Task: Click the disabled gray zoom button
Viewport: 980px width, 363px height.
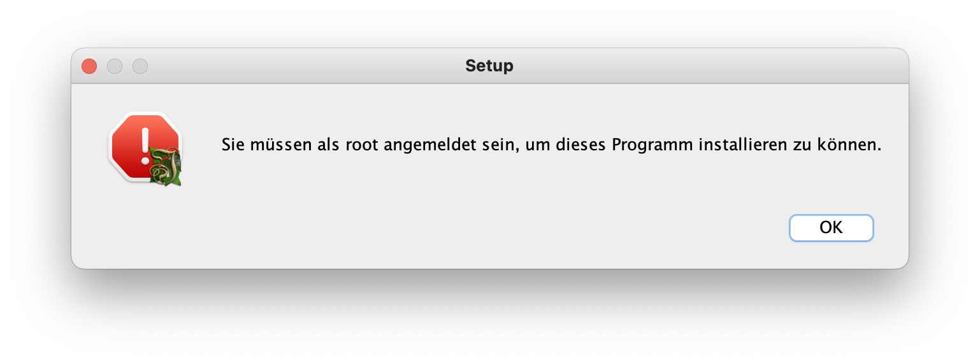Action: pos(140,66)
